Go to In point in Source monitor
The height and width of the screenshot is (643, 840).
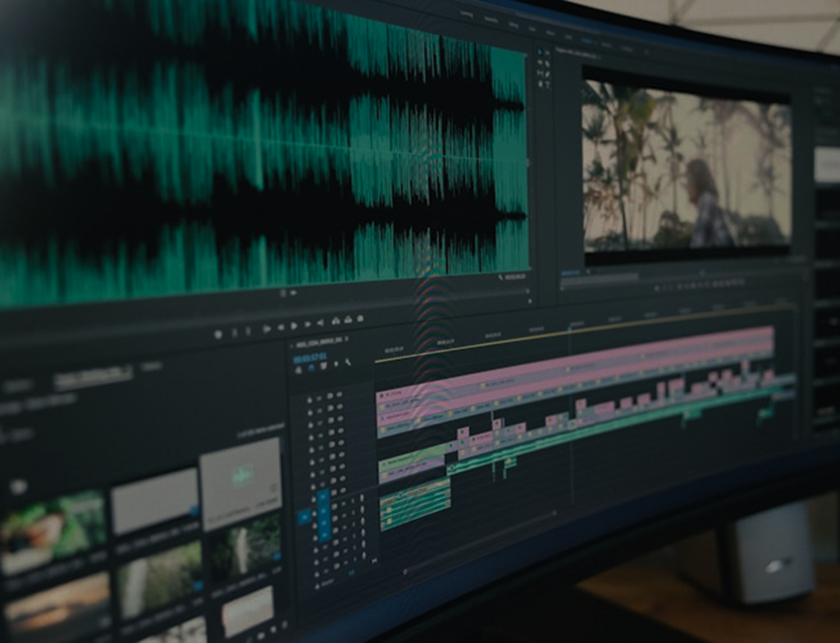point(267,329)
